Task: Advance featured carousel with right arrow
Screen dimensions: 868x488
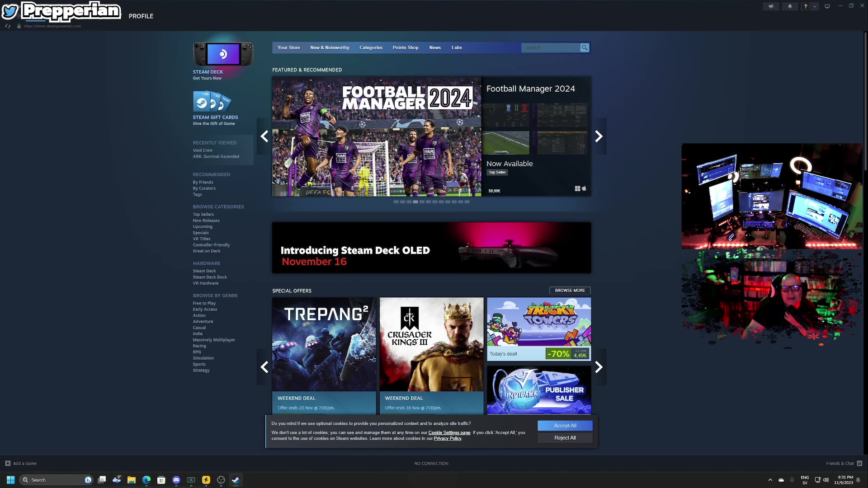Action: coord(599,136)
